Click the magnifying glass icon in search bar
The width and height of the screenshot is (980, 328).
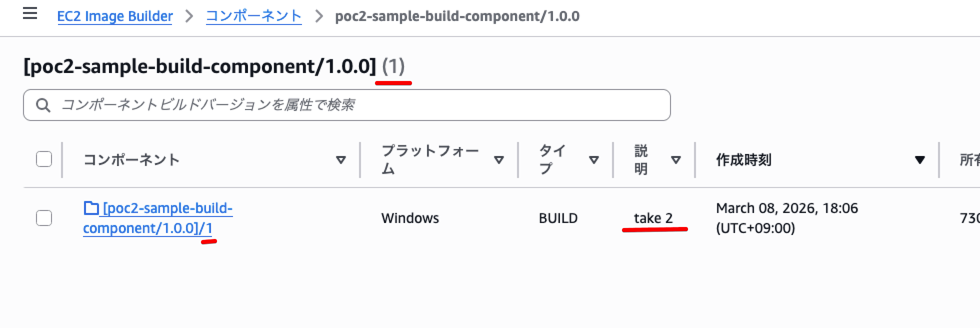click(44, 105)
